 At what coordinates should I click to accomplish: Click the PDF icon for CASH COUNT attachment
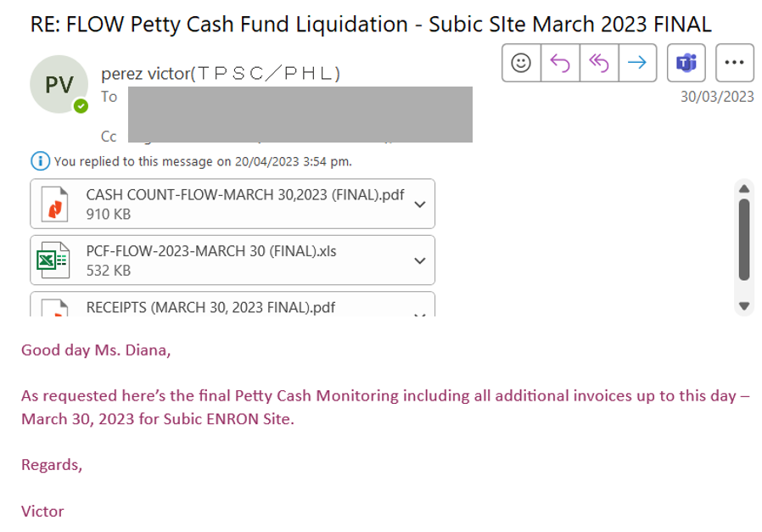point(53,204)
